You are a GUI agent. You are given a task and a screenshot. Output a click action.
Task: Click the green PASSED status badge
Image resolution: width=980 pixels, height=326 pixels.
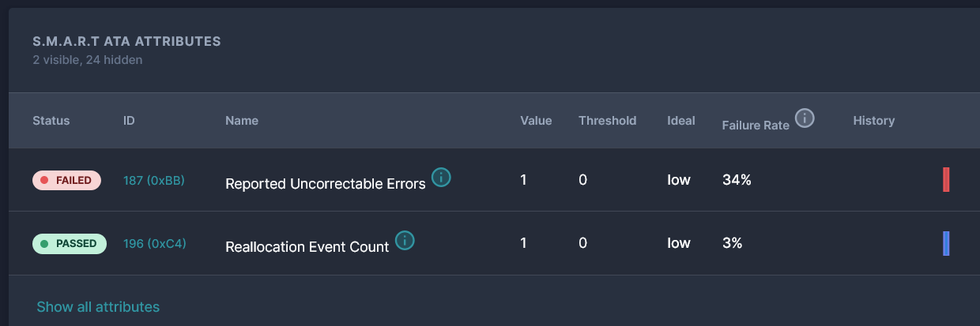point(70,244)
